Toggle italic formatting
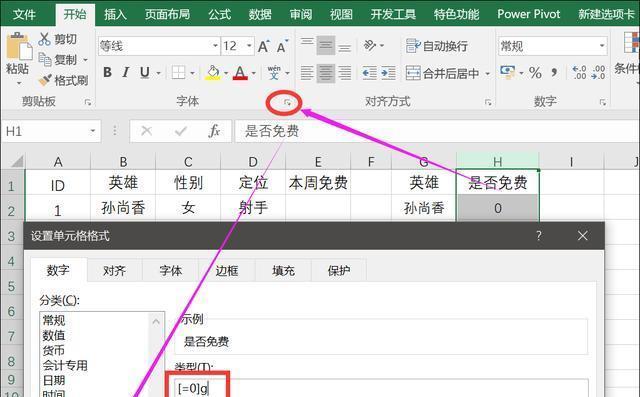The width and height of the screenshot is (640, 397). 126,73
